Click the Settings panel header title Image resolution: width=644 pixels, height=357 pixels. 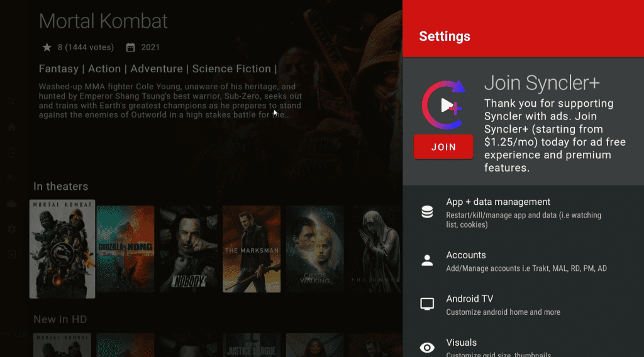click(445, 36)
